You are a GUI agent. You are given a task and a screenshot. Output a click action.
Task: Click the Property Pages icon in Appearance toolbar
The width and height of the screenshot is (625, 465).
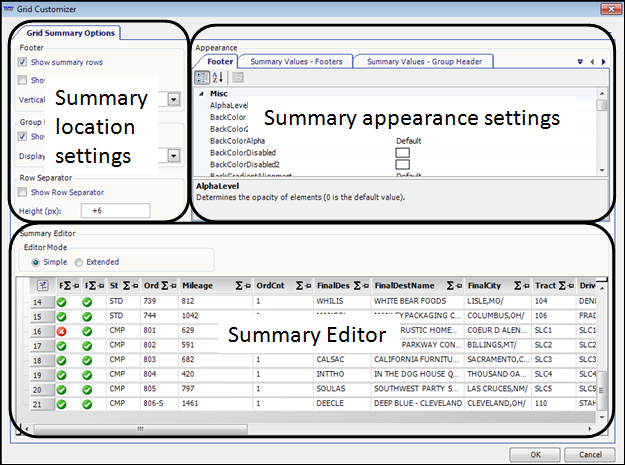click(238, 78)
